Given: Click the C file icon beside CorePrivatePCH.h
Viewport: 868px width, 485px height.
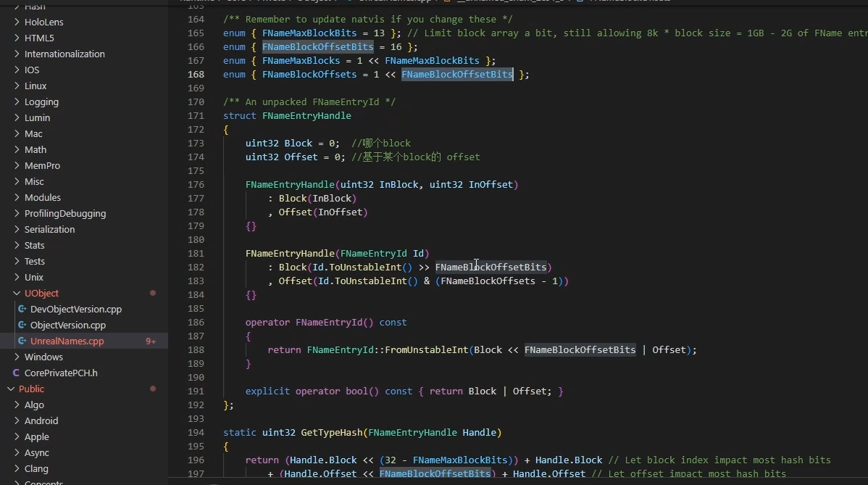Looking at the screenshot, I should [x=17, y=373].
